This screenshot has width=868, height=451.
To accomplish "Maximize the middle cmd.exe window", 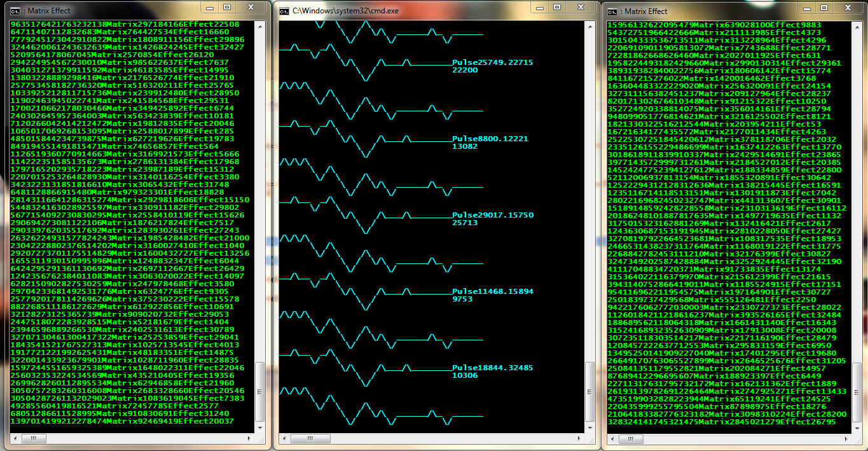I will coord(557,7).
